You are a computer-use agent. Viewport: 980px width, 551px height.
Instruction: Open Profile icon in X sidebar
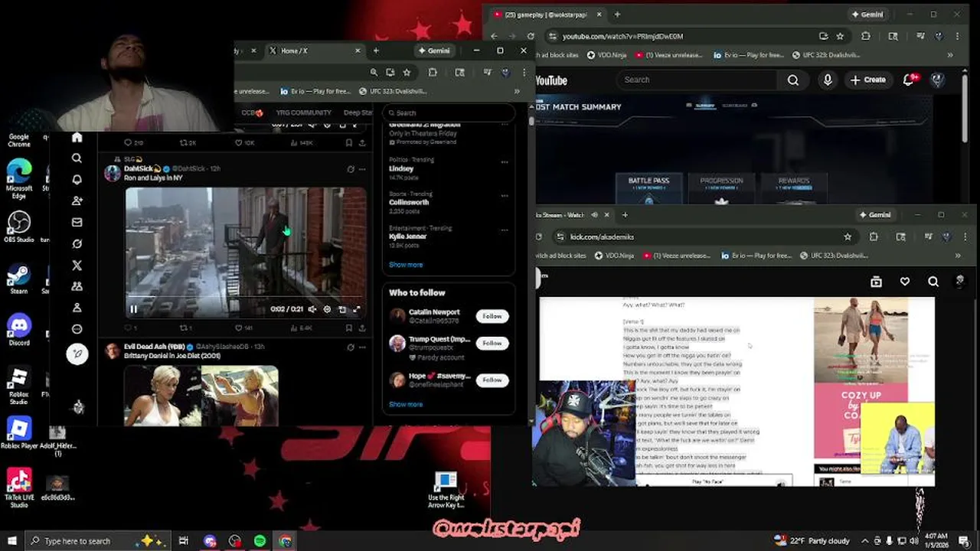coord(77,308)
